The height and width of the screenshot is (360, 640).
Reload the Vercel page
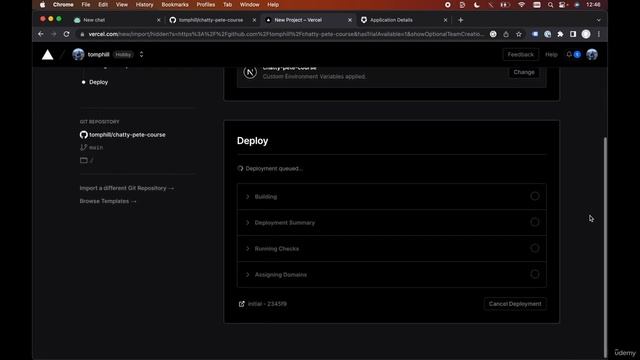click(x=67, y=34)
